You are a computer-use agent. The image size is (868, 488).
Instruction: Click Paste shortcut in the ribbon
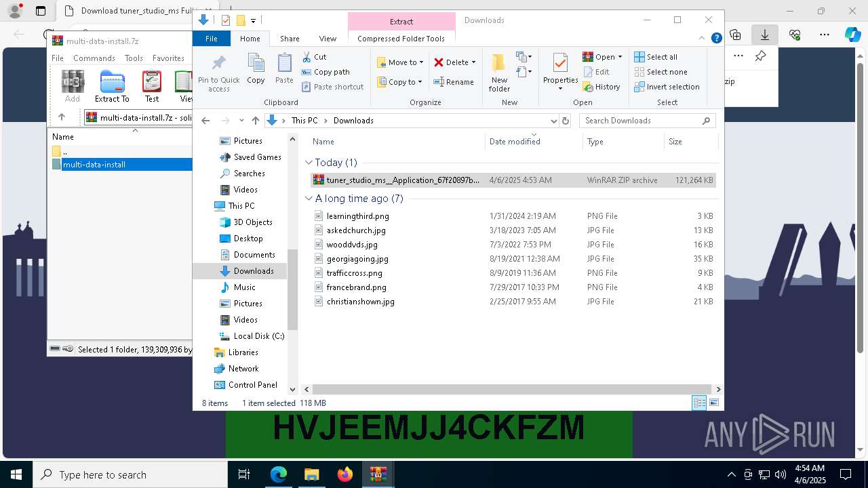tap(332, 87)
